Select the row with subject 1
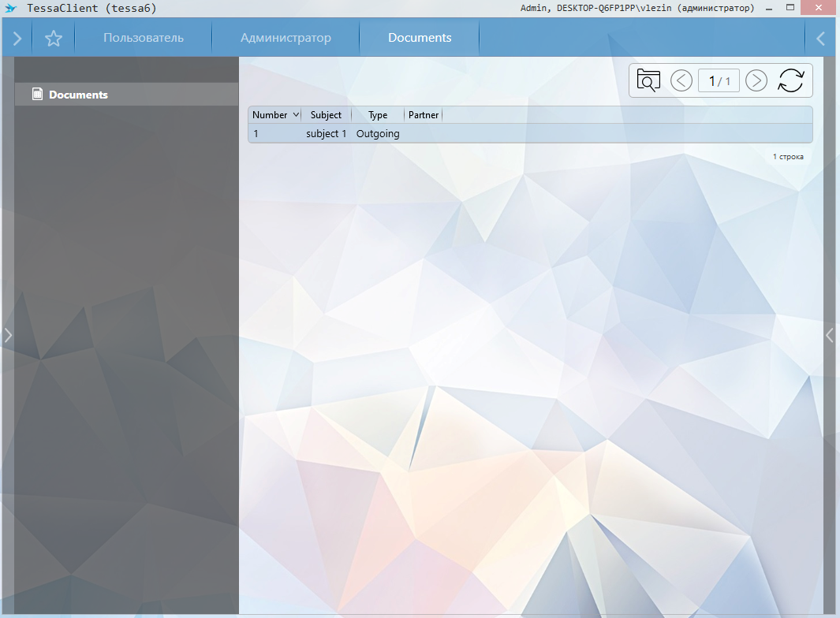This screenshot has height=618, width=840. [327, 134]
